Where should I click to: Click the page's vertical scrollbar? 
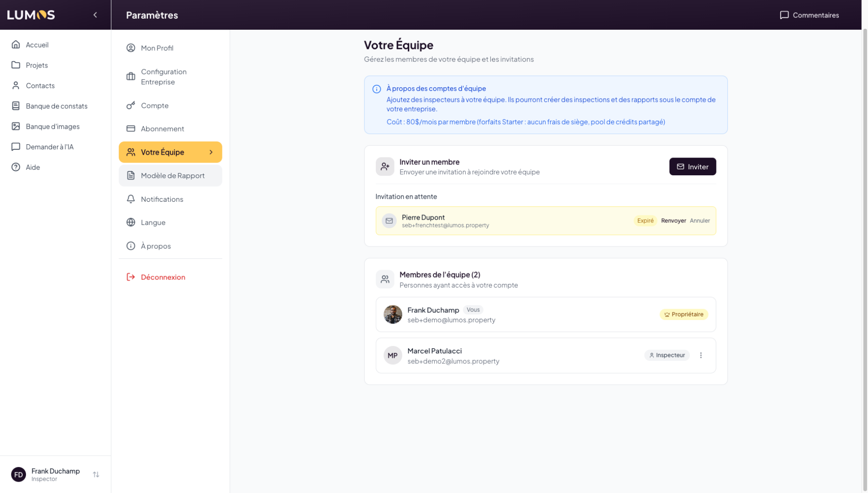coord(864,183)
